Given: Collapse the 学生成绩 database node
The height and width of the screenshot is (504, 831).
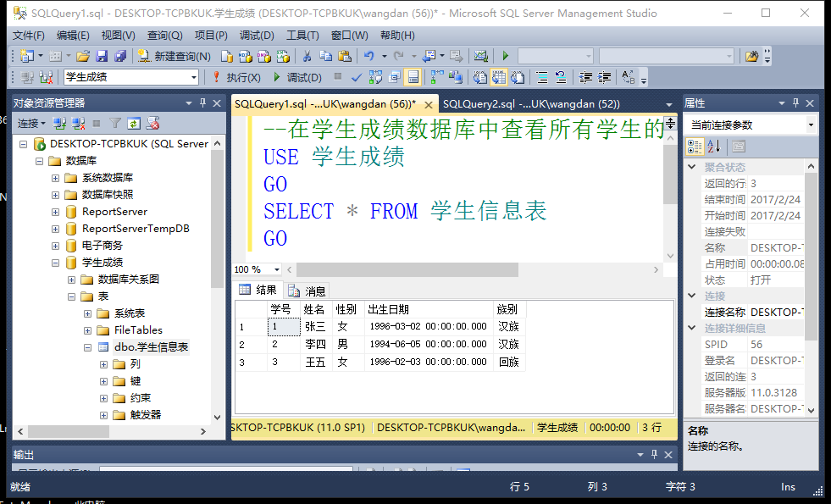Looking at the screenshot, I should click(x=55, y=263).
